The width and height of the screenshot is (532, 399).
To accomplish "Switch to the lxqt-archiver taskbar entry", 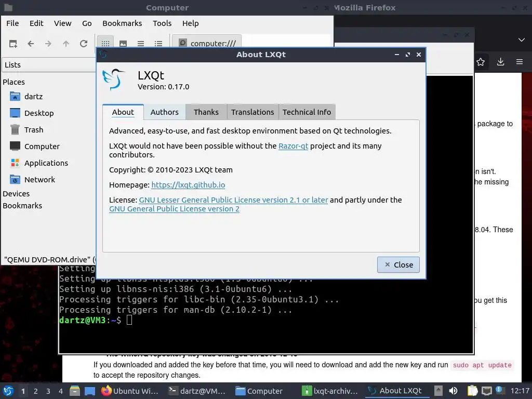I will (x=330, y=391).
